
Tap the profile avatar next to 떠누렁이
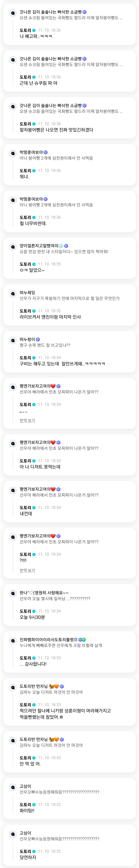pos(13,340)
